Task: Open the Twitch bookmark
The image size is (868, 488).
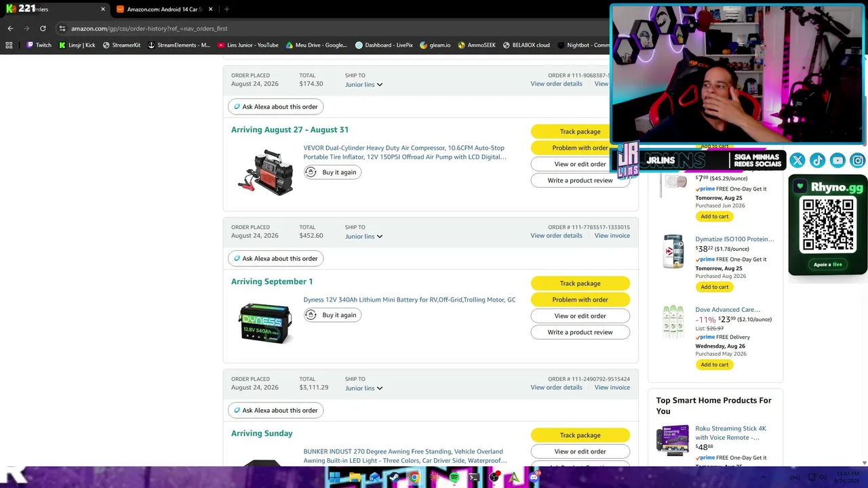Action: 39,45
